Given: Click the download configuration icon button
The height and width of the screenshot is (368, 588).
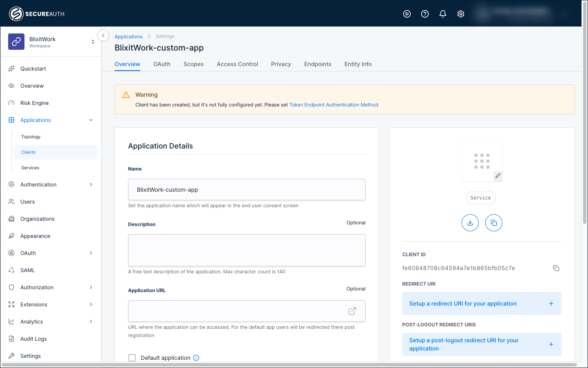Looking at the screenshot, I should pos(470,223).
